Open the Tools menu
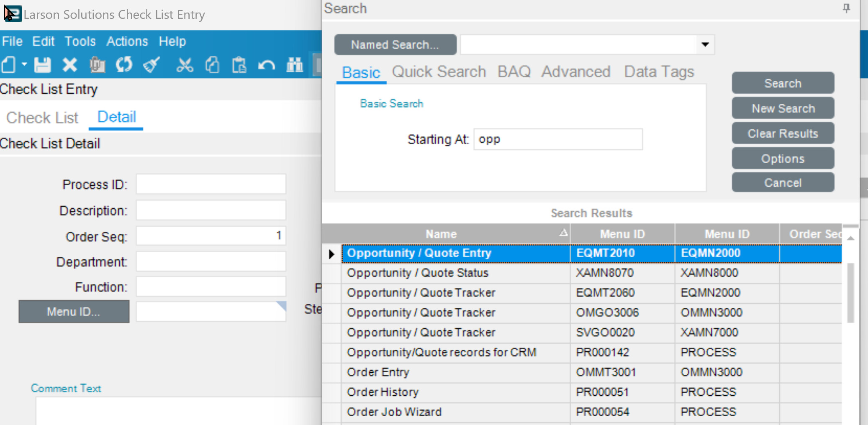This screenshot has height=425, width=868. pyautogui.click(x=80, y=41)
